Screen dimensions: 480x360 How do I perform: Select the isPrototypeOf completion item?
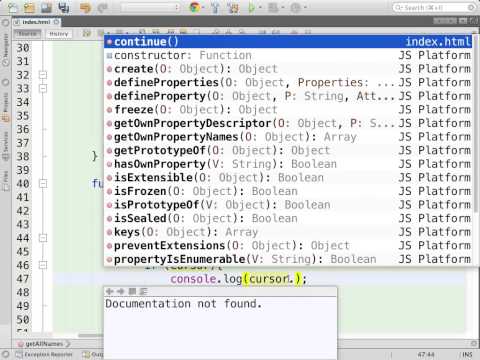[x=288, y=205]
